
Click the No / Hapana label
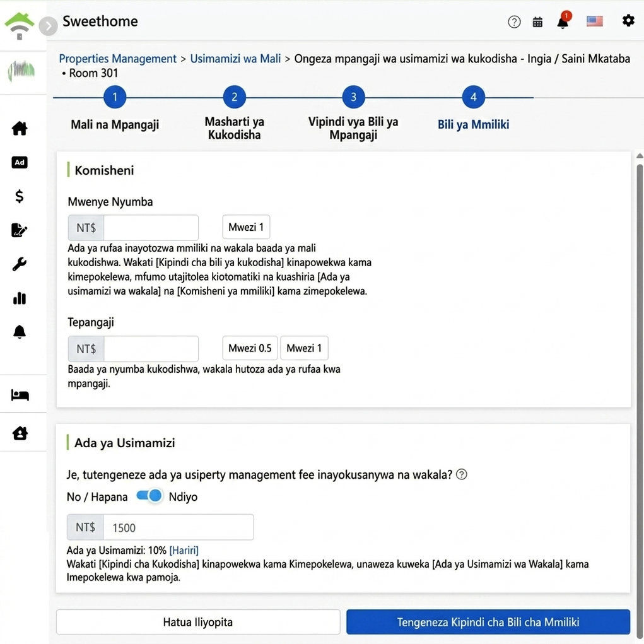(97, 497)
